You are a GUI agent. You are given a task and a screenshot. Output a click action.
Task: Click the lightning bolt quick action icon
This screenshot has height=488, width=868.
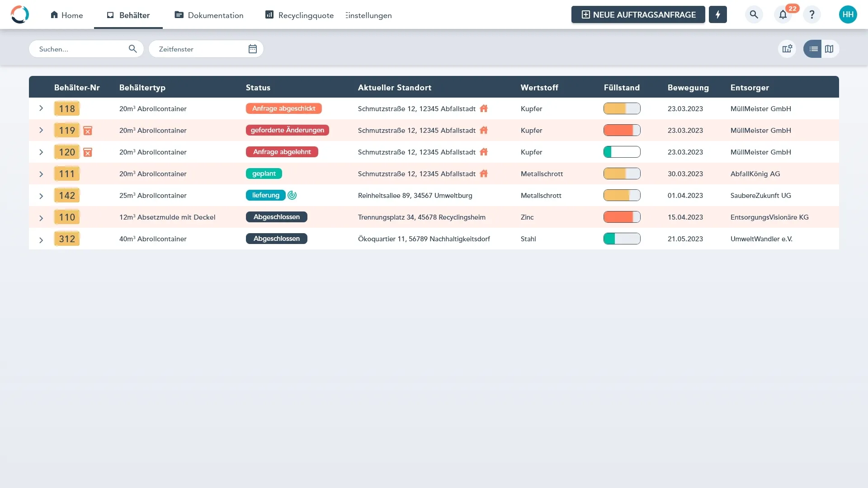click(x=717, y=14)
